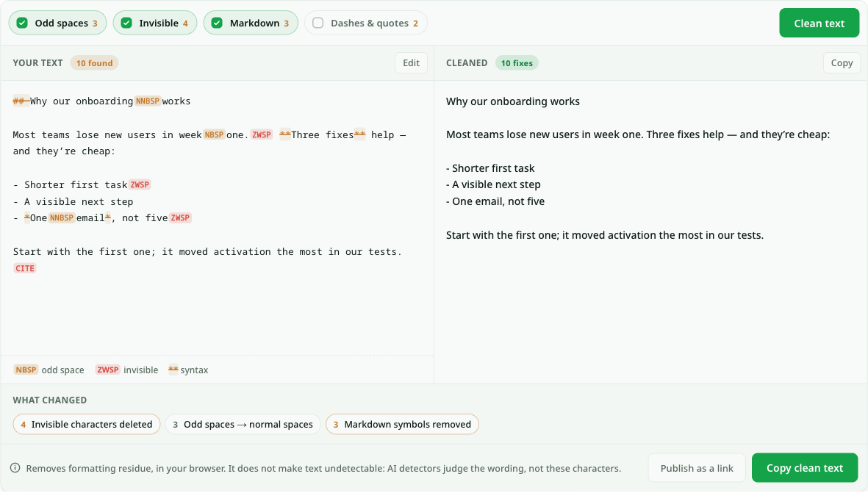Click the '10 fixes' badge
This screenshot has width=868, height=493.
pos(517,63)
